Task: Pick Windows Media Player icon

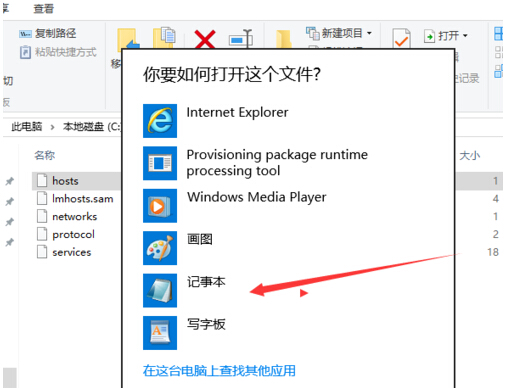Action: [x=160, y=205]
